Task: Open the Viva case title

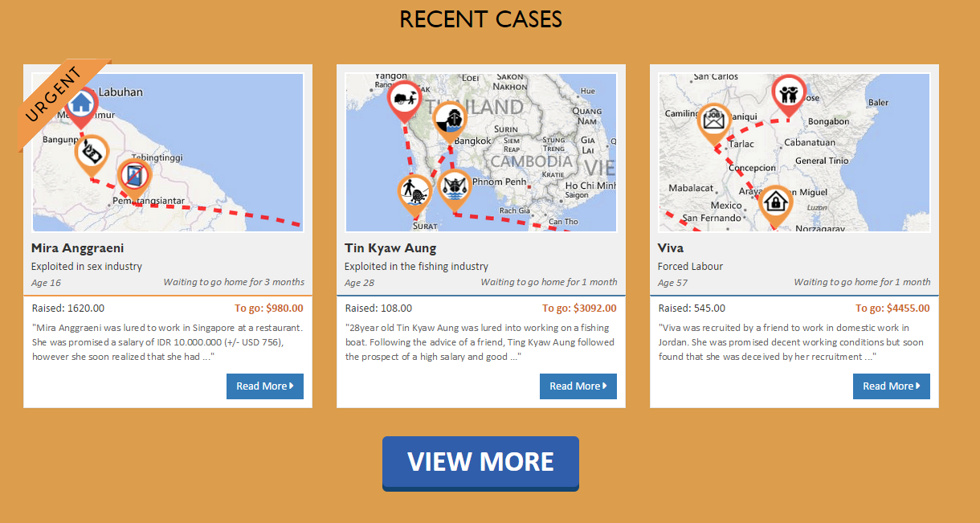Action: tap(671, 248)
